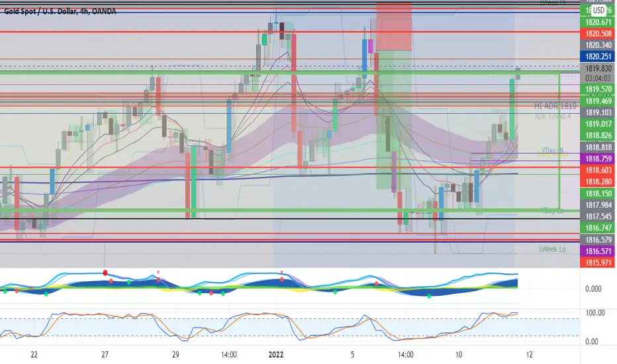Select the 1819.017 green price label
The image size is (617, 364).
tap(598, 124)
